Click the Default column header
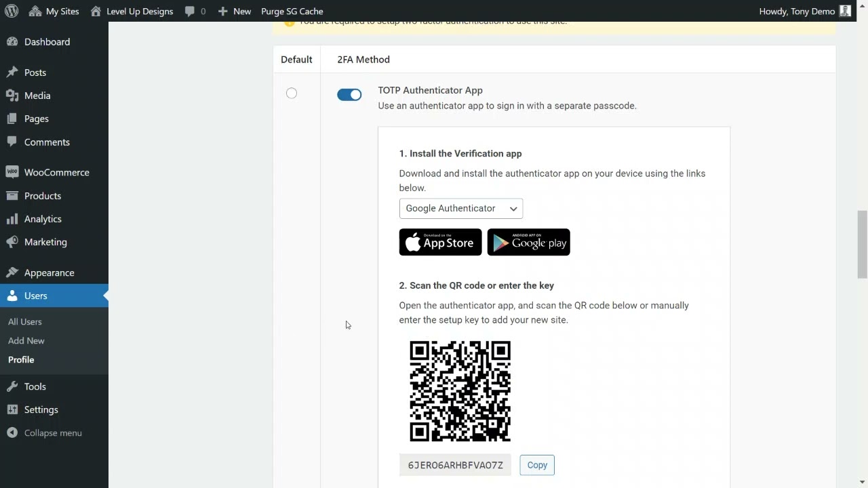This screenshot has height=488, width=868. 296,60
